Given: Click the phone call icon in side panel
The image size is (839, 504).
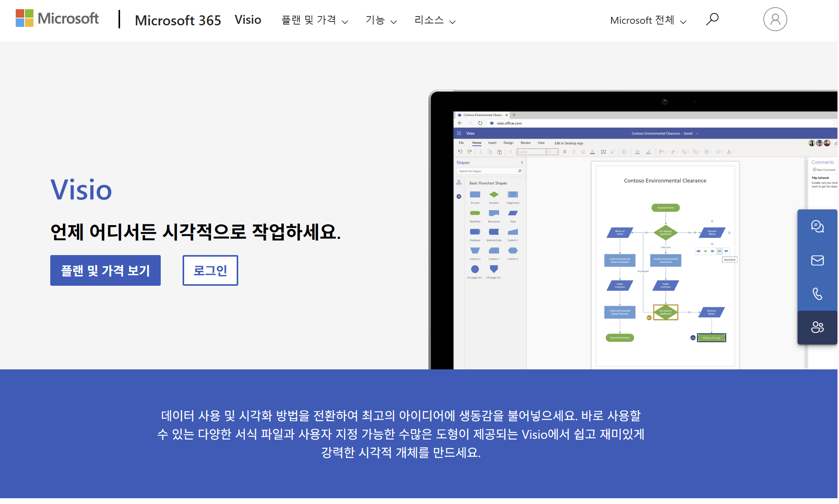Looking at the screenshot, I should (x=817, y=294).
